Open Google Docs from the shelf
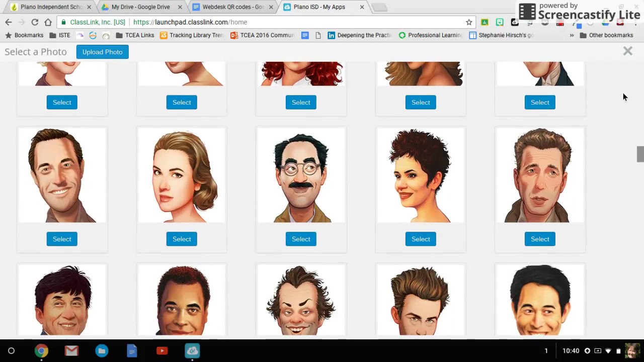The image size is (644, 362). 132,351
